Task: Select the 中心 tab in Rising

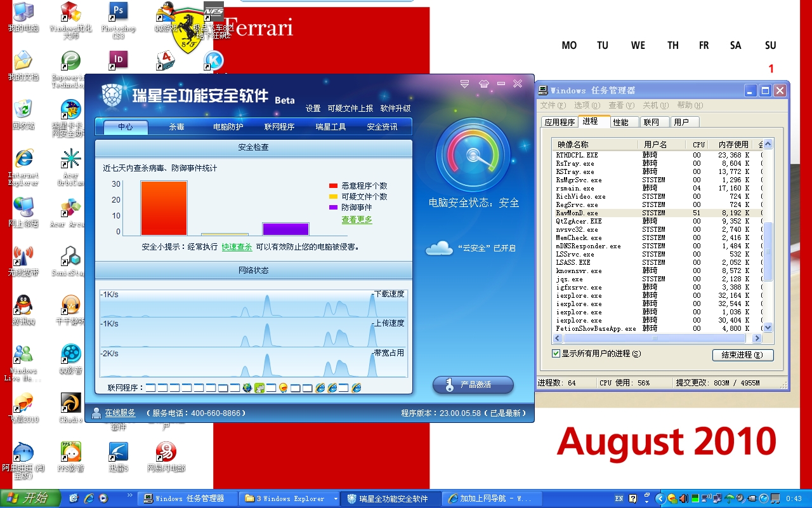Action: tap(126, 127)
